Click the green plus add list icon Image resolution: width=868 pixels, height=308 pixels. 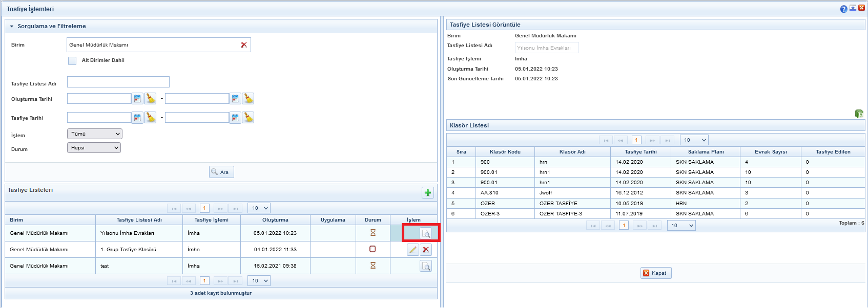click(427, 193)
